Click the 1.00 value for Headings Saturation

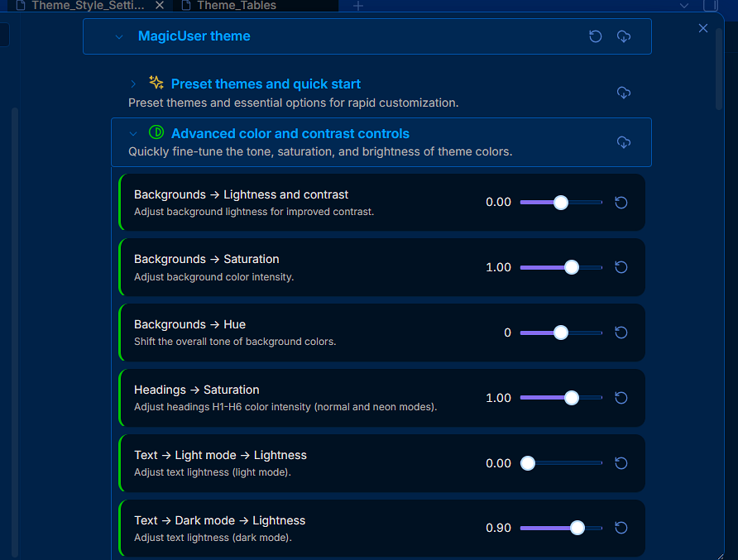498,398
